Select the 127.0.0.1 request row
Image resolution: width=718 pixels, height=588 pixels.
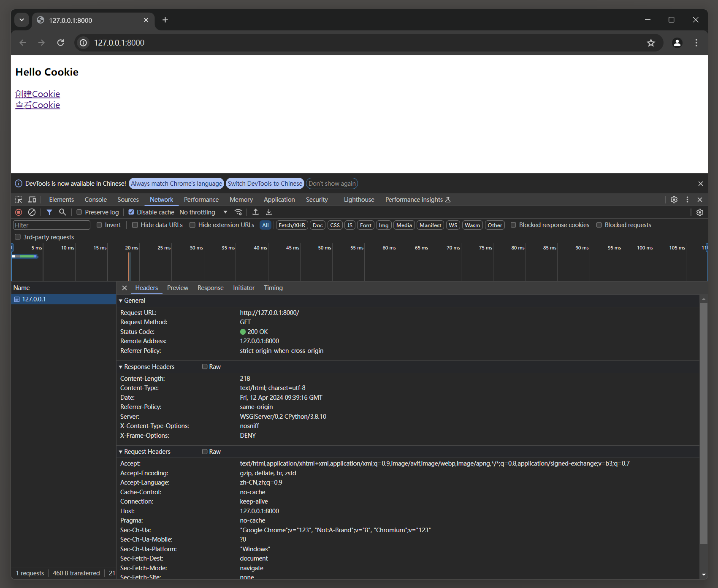coord(63,299)
